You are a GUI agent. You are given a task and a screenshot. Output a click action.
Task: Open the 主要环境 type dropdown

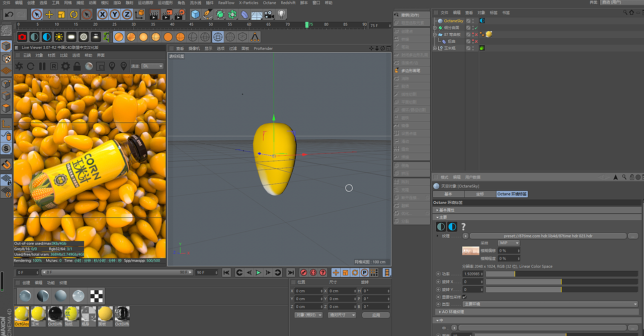click(x=549, y=304)
